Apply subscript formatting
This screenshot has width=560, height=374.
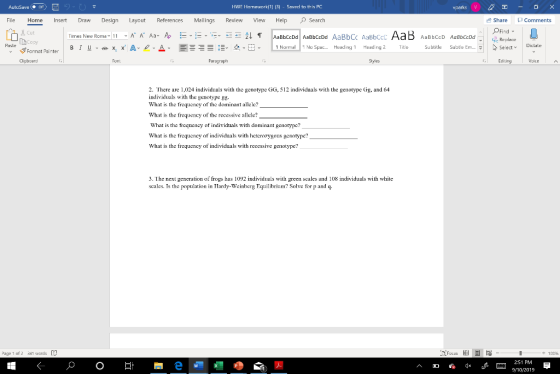point(114,48)
